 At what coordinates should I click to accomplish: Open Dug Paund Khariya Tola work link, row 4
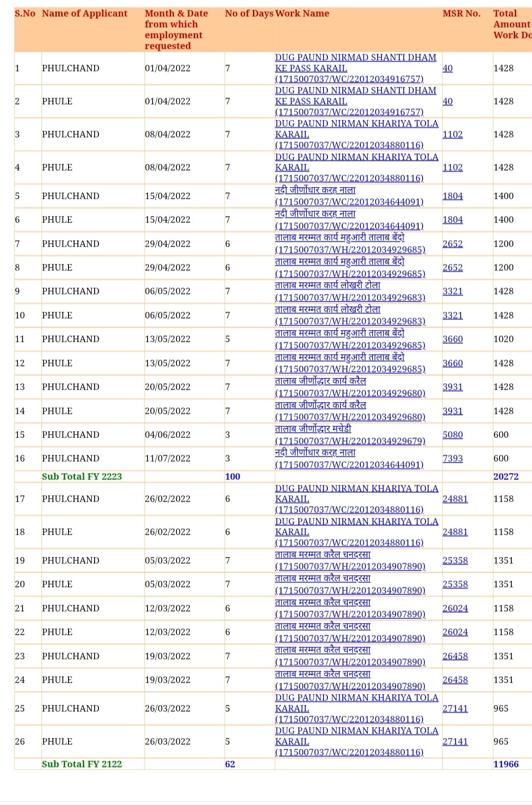coord(356,167)
